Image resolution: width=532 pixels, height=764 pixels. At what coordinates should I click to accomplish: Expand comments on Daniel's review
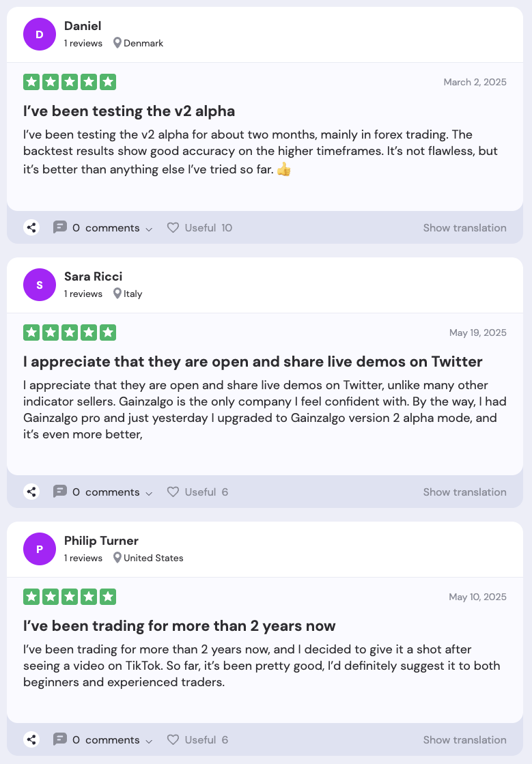pyautogui.click(x=113, y=228)
